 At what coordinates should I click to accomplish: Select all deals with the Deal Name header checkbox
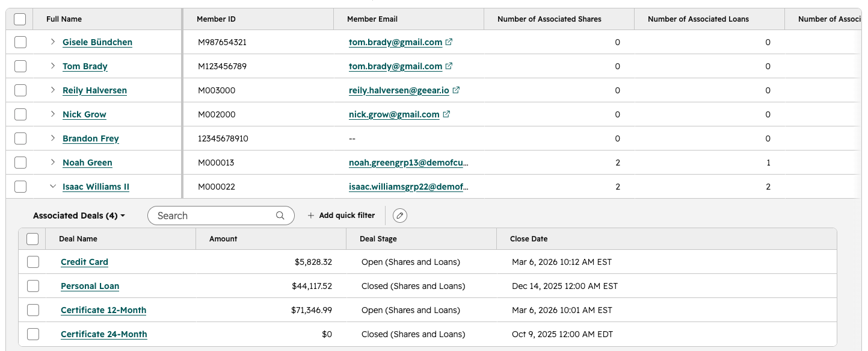(32, 239)
